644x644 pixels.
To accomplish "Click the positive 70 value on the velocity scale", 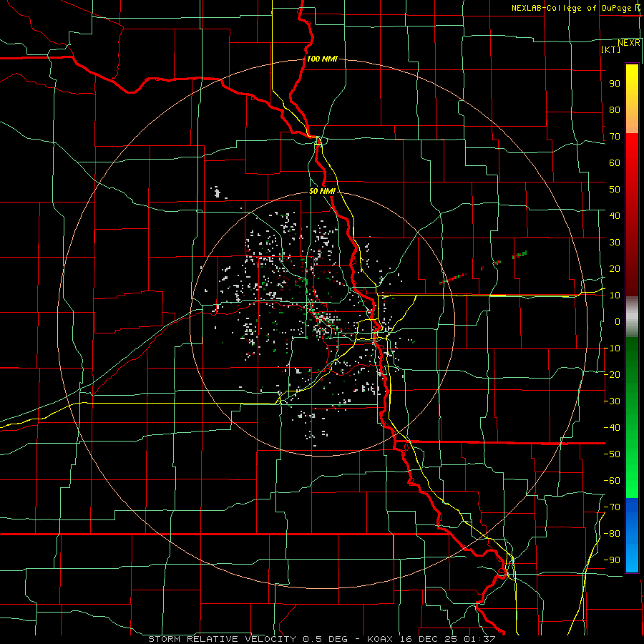I will [615, 137].
